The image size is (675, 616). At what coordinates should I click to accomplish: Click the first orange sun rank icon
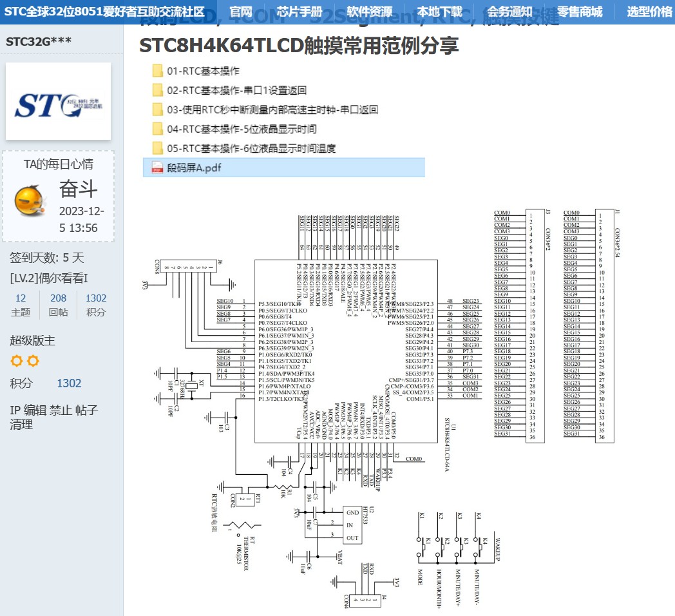(x=16, y=361)
